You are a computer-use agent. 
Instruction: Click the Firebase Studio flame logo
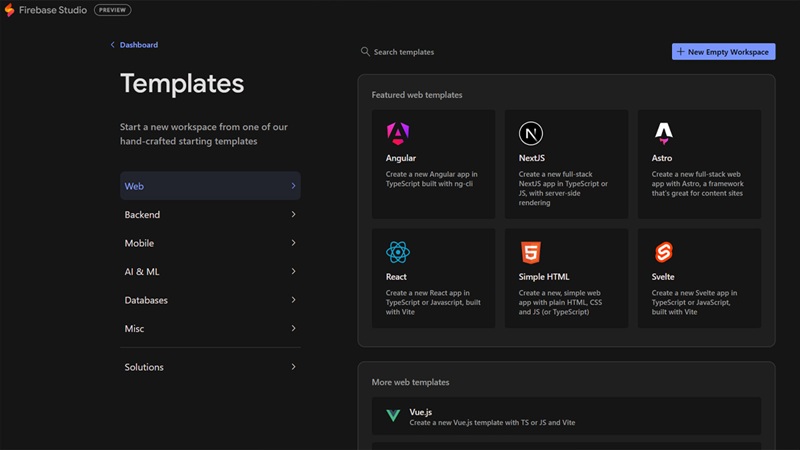point(10,10)
